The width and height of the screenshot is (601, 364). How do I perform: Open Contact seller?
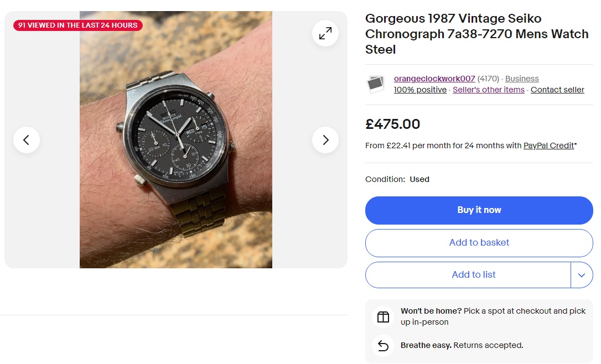coord(557,90)
